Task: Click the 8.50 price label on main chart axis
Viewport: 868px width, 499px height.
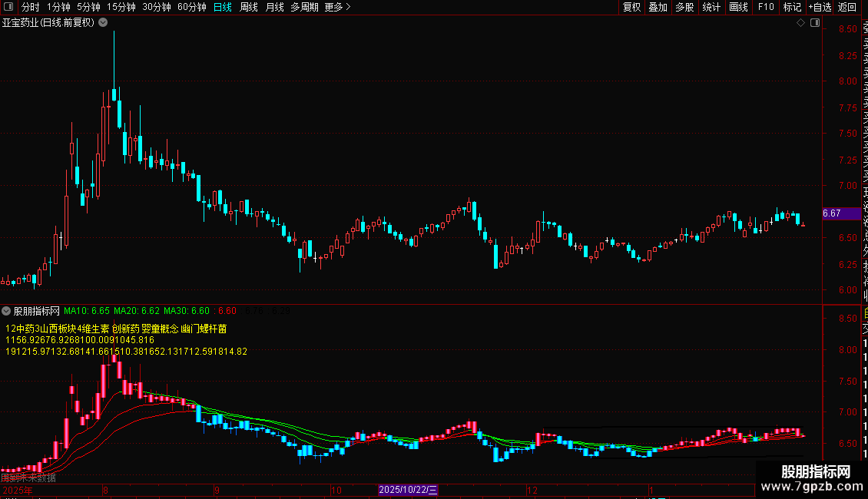Action: [847, 29]
